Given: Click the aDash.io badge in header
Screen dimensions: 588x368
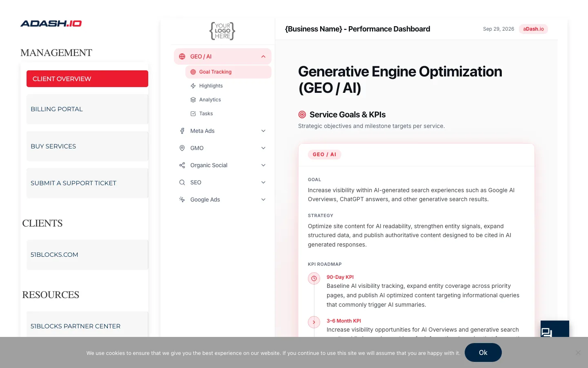Looking at the screenshot, I should point(533,29).
